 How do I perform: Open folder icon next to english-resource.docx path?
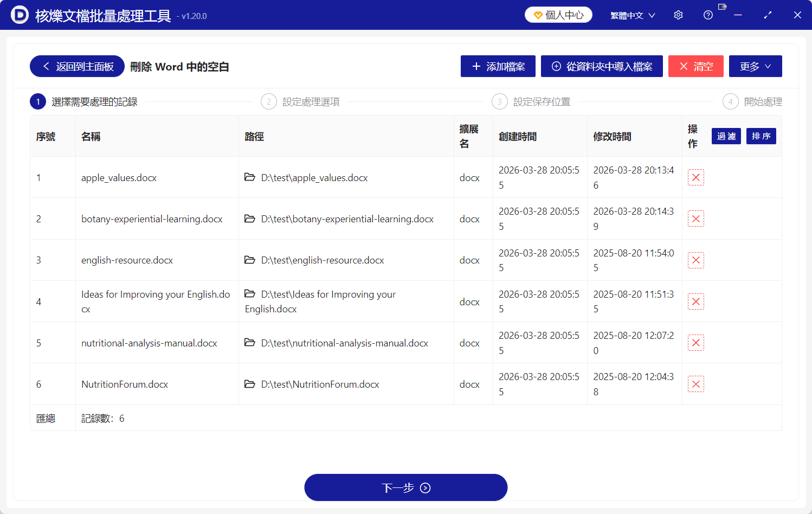pyautogui.click(x=250, y=260)
